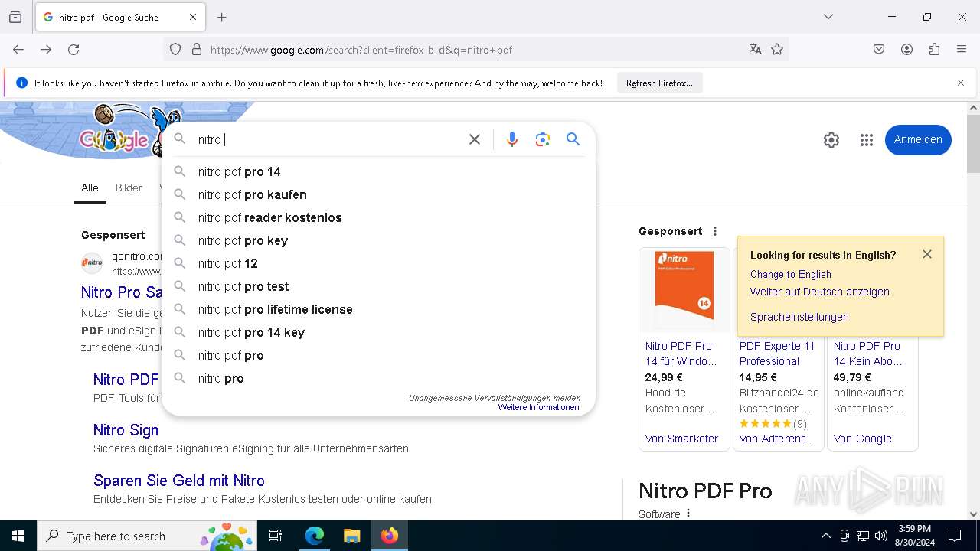Go forward to the next page

46,50
